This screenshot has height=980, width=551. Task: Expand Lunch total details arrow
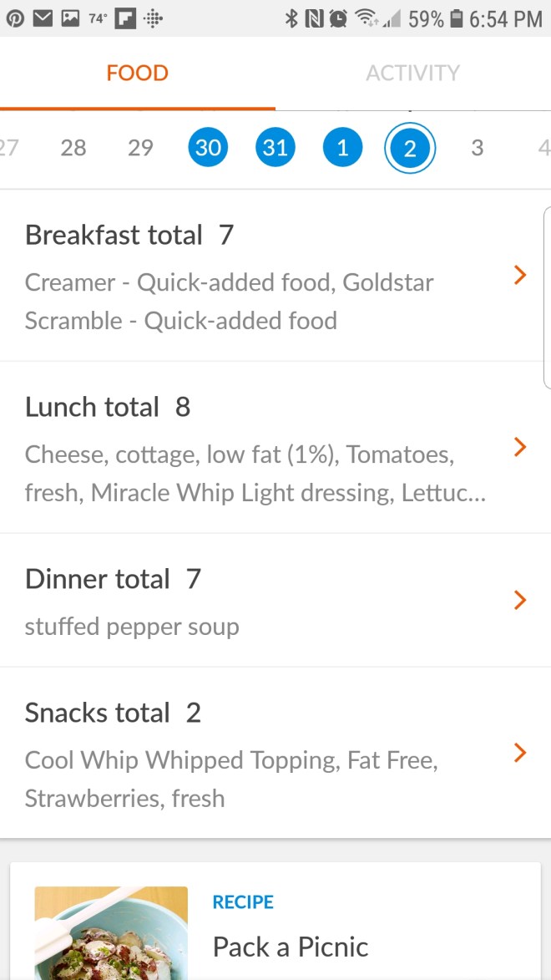point(520,447)
